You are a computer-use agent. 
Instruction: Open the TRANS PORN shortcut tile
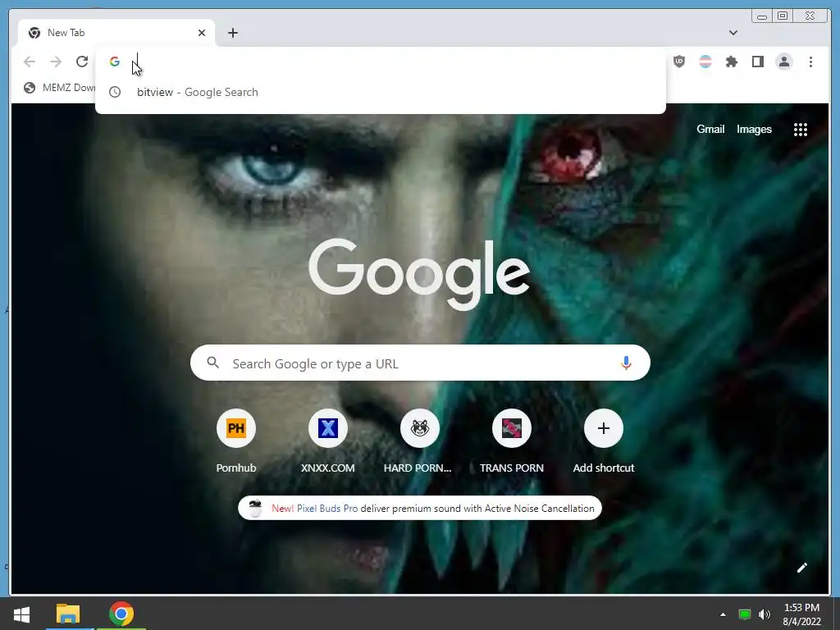click(x=512, y=441)
